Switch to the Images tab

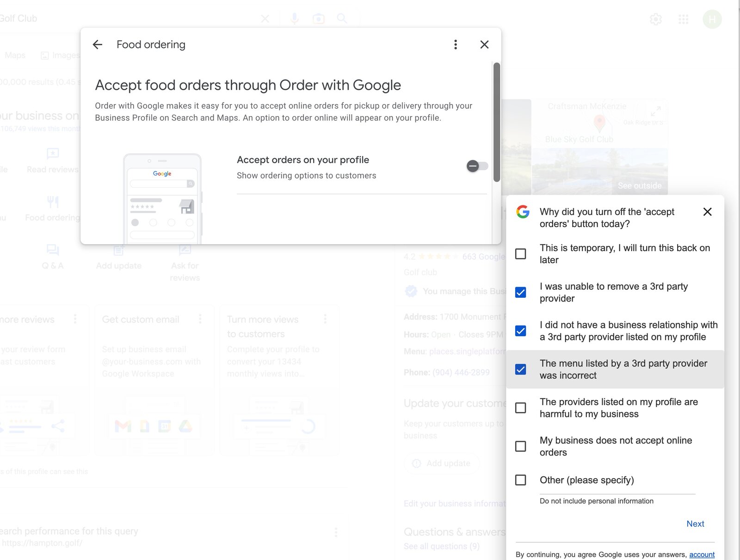tap(60, 55)
